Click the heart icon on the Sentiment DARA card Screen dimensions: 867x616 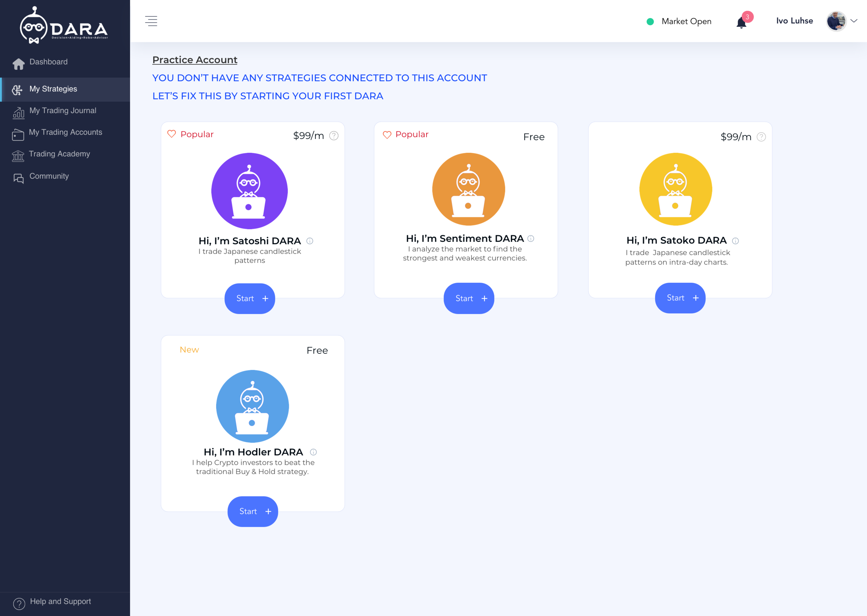pyautogui.click(x=387, y=135)
